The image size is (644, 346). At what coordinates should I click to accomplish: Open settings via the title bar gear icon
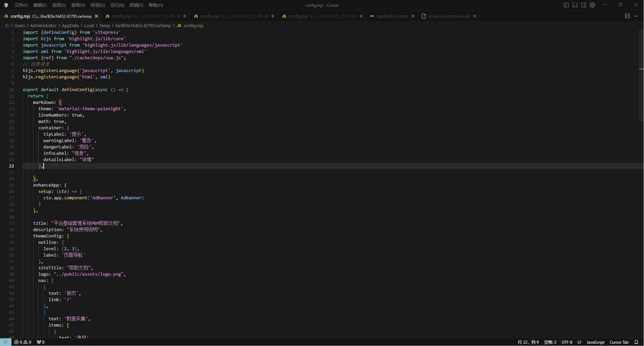(x=592, y=5)
